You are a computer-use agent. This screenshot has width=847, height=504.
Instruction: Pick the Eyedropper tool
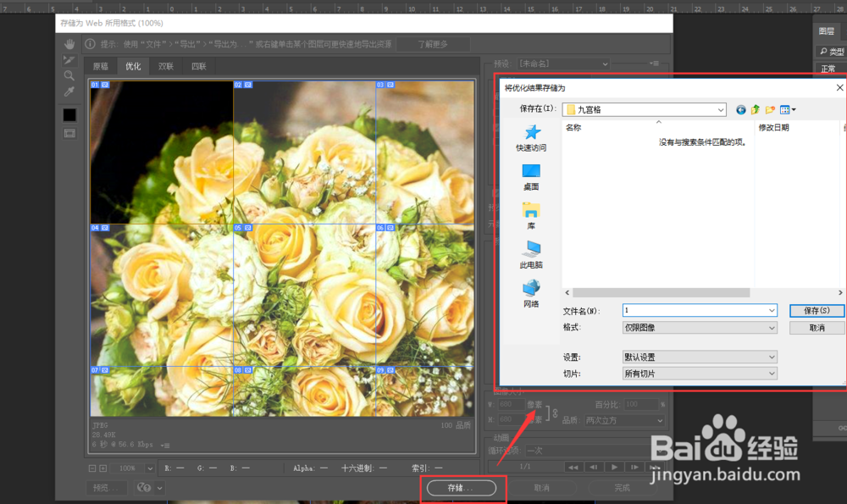coord(70,91)
